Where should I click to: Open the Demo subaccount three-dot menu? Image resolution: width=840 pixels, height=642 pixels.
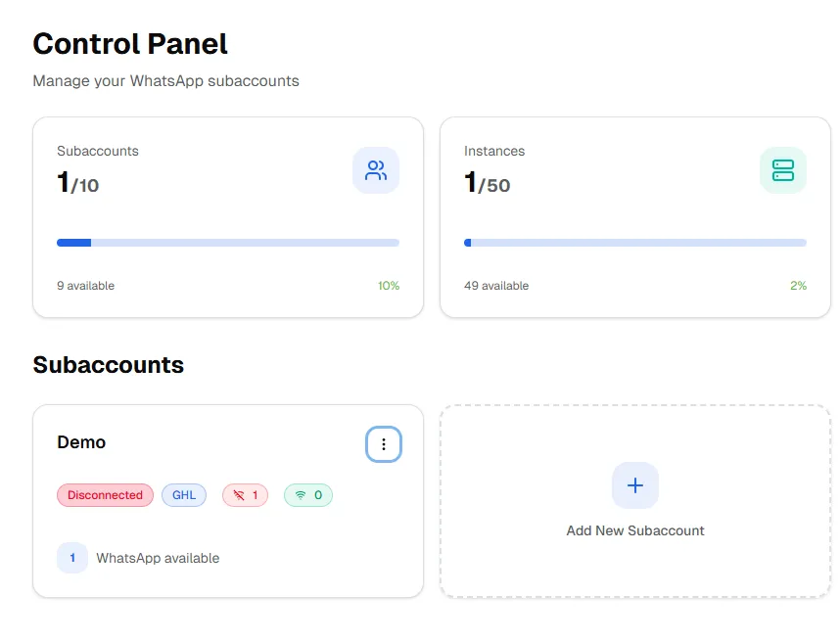point(384,444)
